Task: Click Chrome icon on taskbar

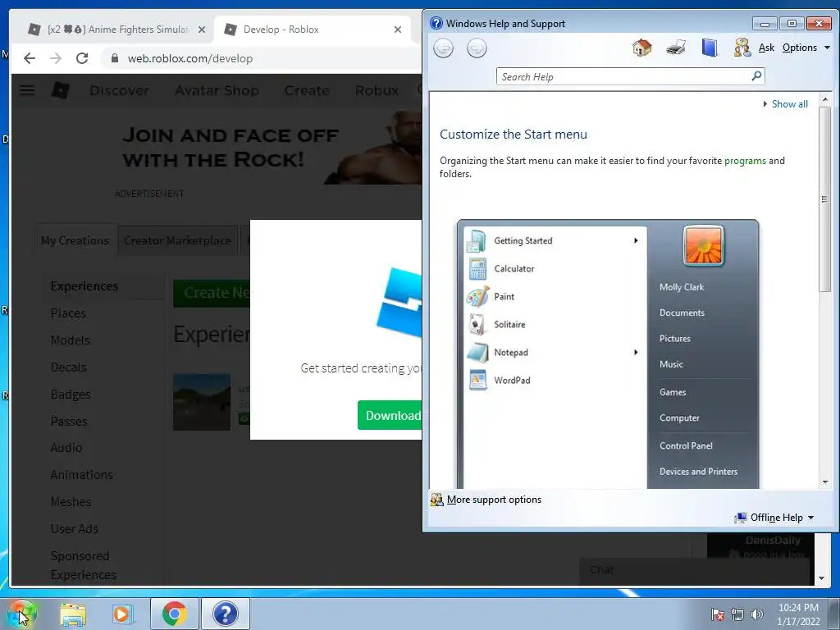Action: pyautogui.click(x=174, y=614)
